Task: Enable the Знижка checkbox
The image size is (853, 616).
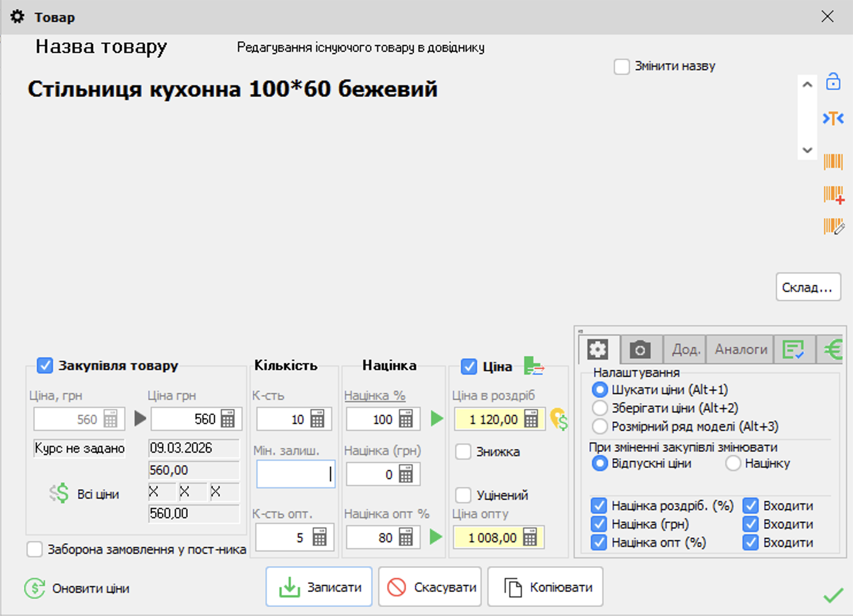Action: [x=463, y=452]
